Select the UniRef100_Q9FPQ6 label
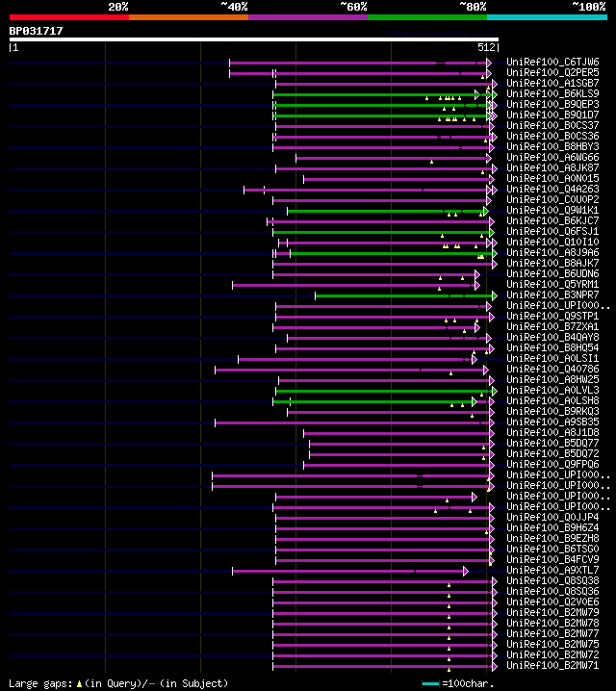Image resolution: width=616 pixels, height=691 pixels. (552, 464)
